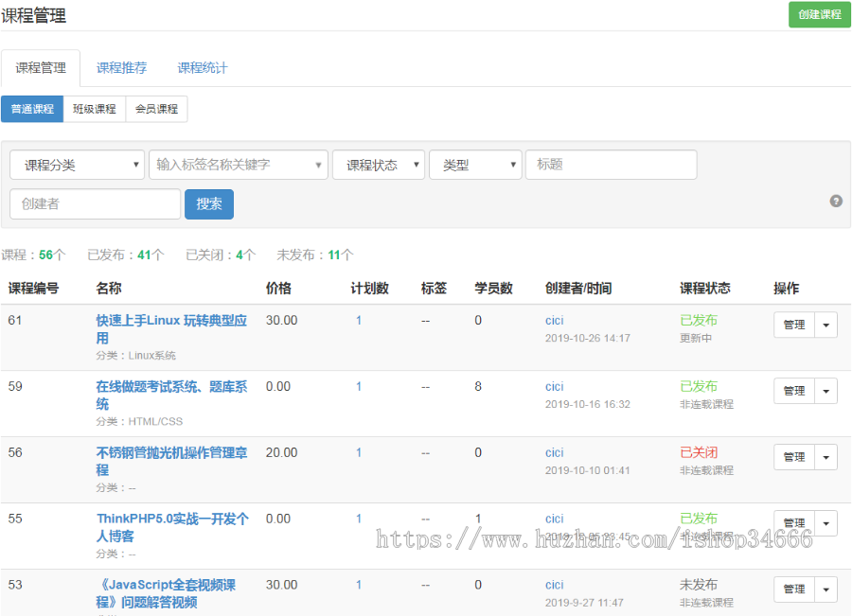Click the help question mark icon

click(x=834, y=201)
